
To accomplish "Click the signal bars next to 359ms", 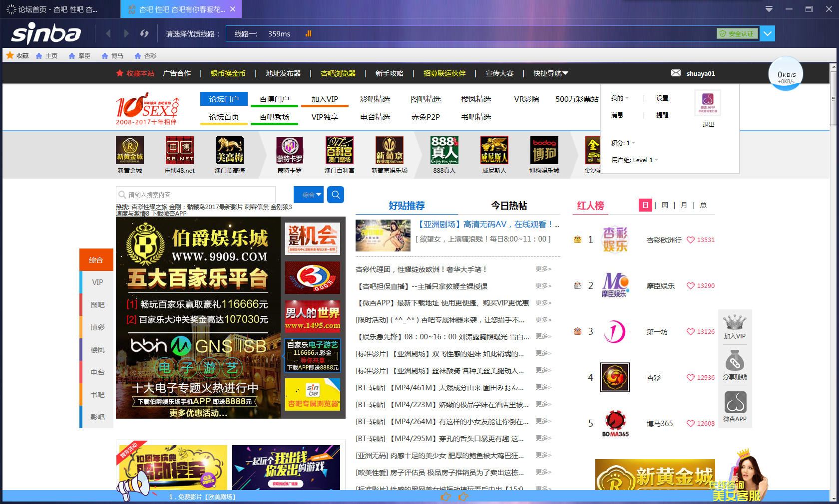I will coord(308,33).
